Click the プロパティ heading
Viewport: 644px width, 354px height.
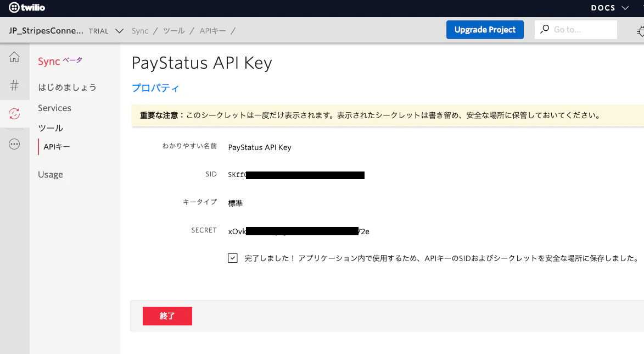pos(155,88)
